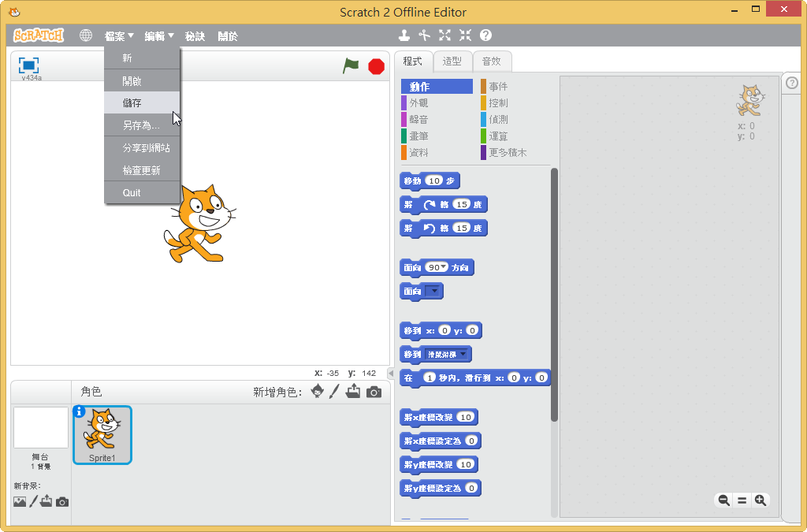
Task: Click the red stop sign
Action: [376, 66]
